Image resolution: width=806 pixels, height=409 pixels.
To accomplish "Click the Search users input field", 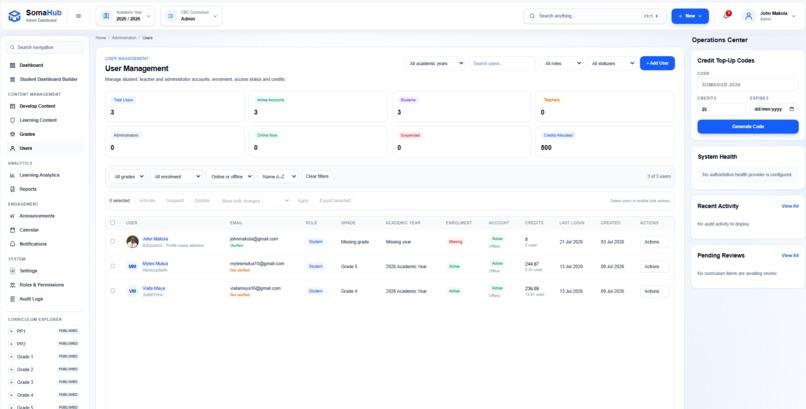I will 502,63.
